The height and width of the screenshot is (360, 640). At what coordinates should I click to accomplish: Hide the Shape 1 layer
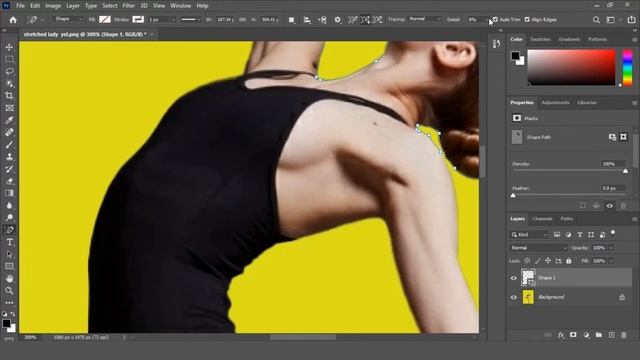[x=513, y=278]
